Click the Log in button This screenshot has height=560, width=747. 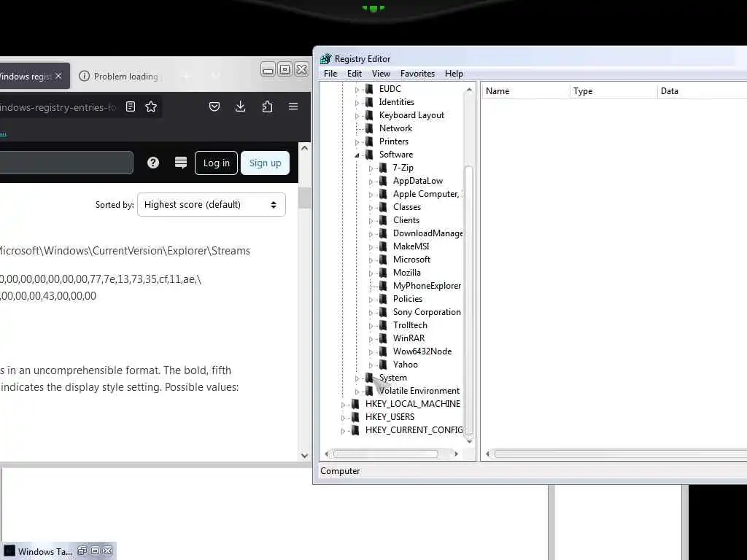click(216, 163)
